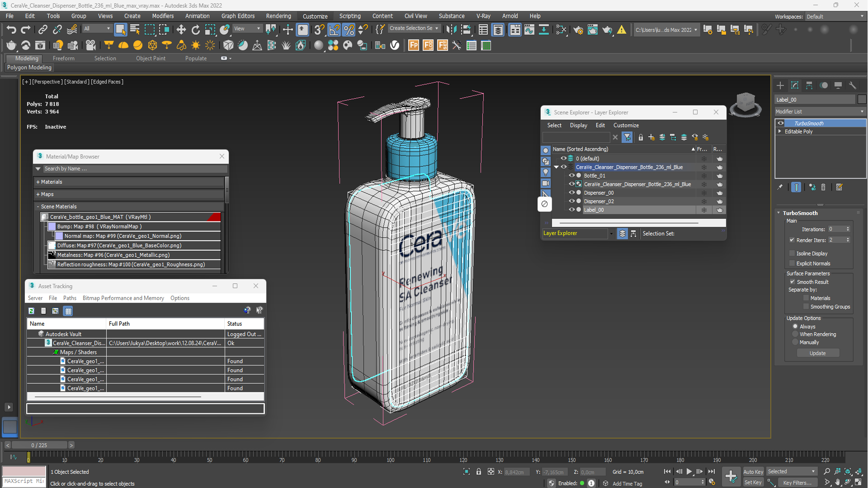Activate the Select and Rotate tool
Screen dimensions: 868x488
[x=195, y=30]
